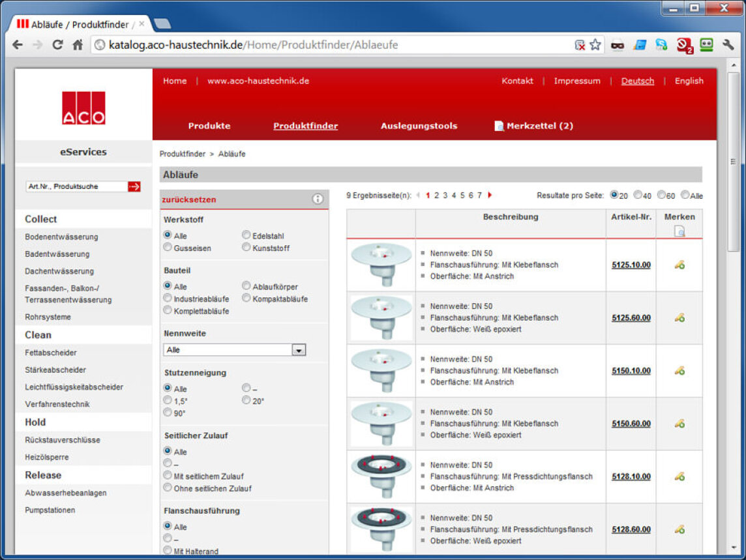
Task: Open the Kontakt link
Action: 517,81
